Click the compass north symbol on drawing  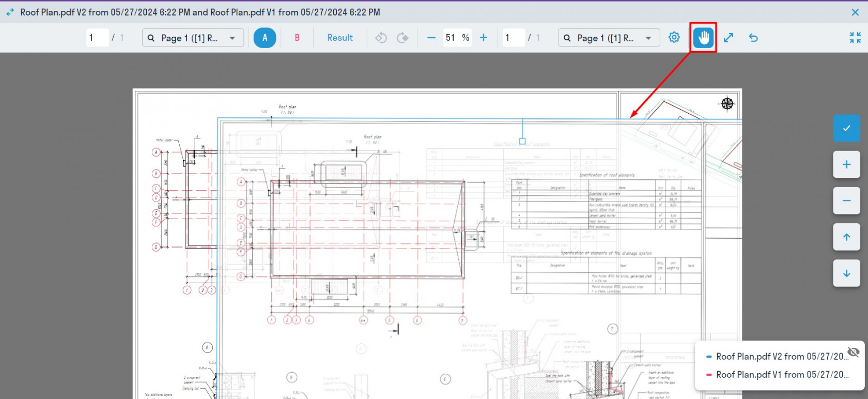click(727, 104)
